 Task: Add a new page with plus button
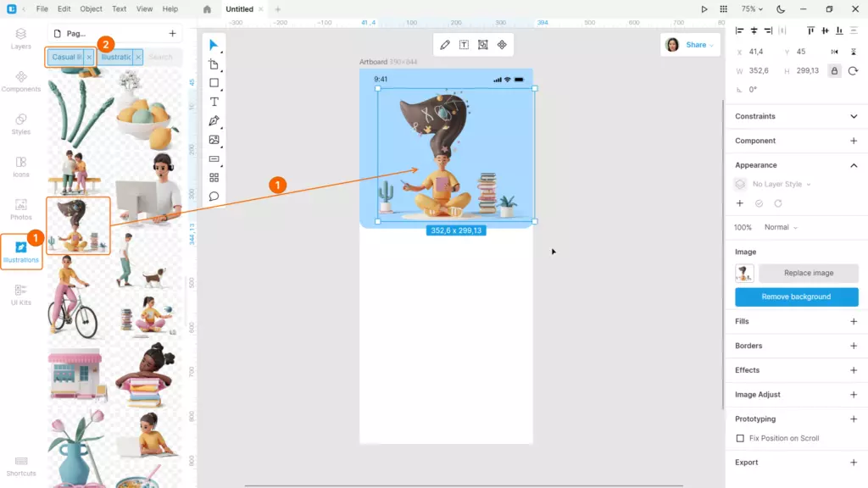tap(172, 34)
